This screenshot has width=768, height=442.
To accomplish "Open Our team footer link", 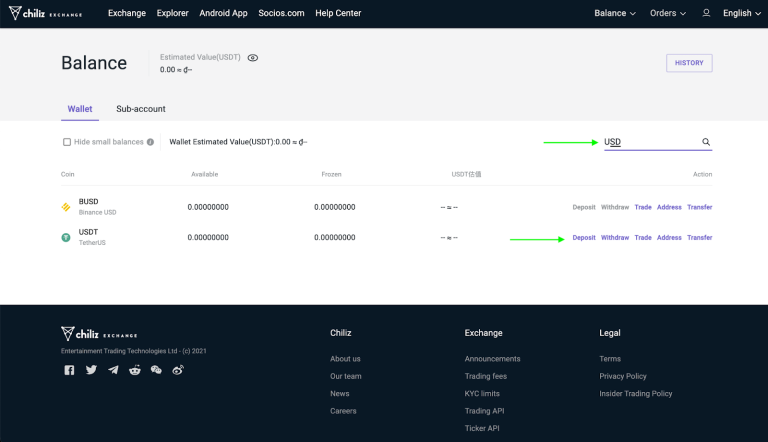I will point(346,376).
